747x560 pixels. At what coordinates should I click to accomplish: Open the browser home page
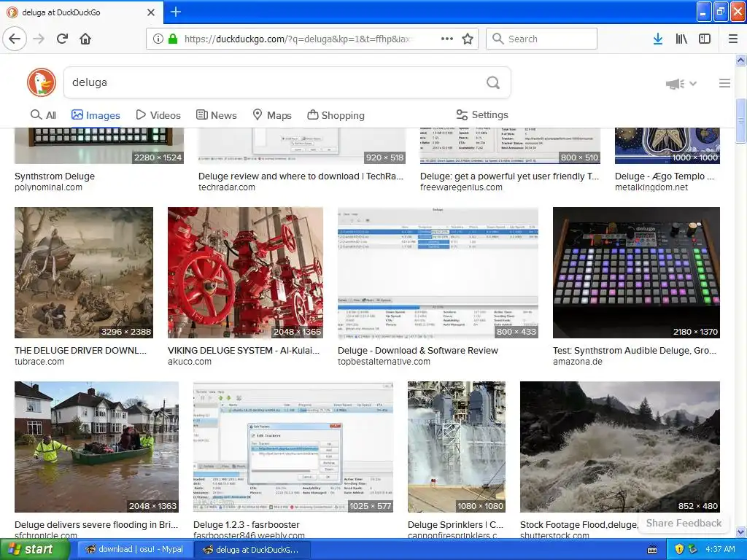[x=85, y=39]
